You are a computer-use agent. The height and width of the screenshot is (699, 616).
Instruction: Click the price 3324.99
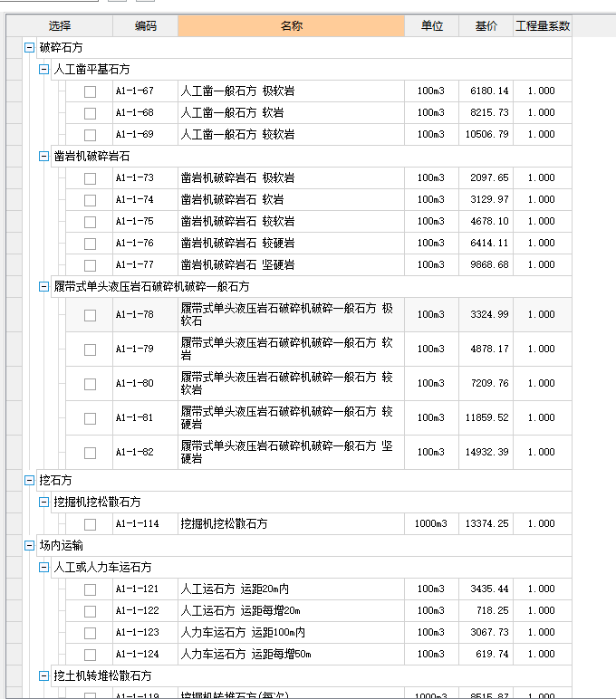489,314
